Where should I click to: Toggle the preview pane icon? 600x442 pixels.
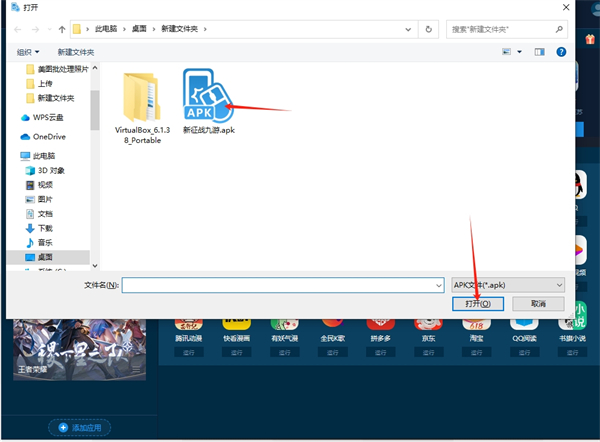tap(540, 52)
